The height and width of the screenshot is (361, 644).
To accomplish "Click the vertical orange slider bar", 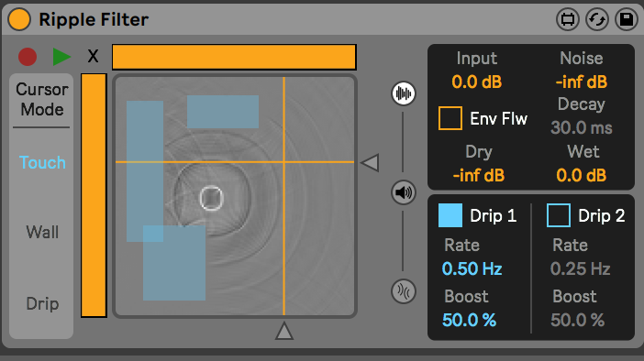I will tap(94, 195).
